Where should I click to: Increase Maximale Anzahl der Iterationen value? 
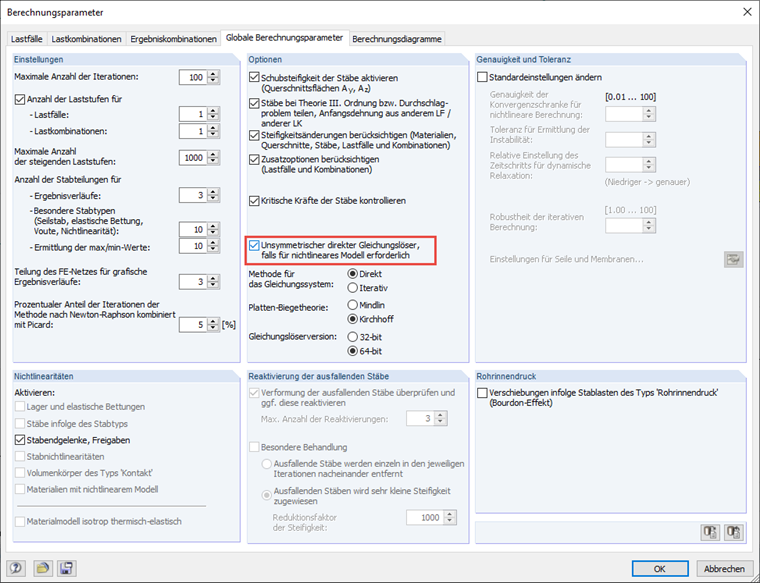tap(214, 74)
